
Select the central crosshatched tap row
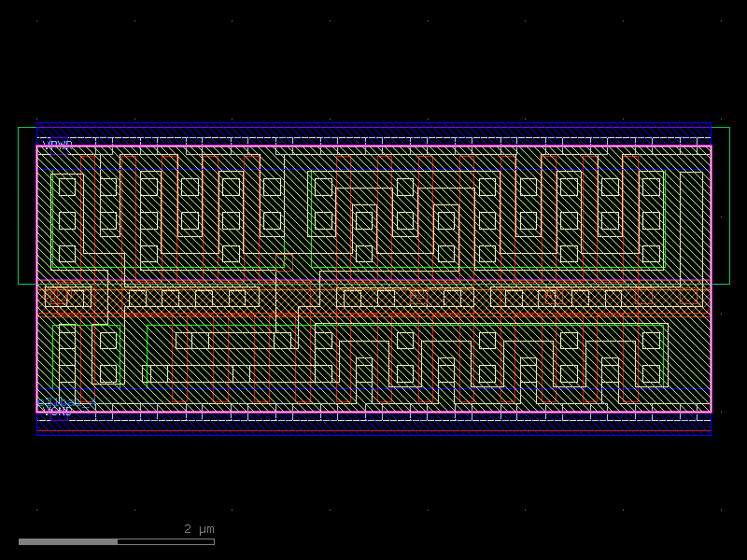(x=373, y=301)
